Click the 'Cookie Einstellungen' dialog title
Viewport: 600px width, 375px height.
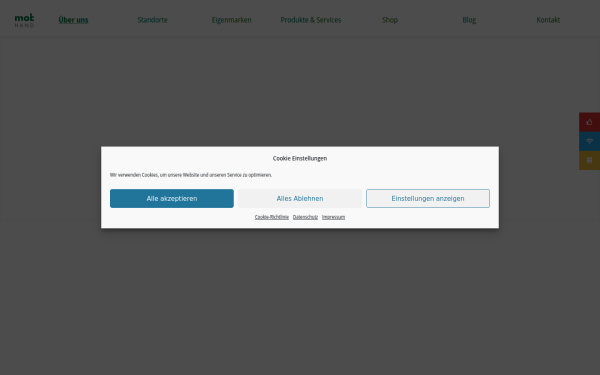point(300,158)
